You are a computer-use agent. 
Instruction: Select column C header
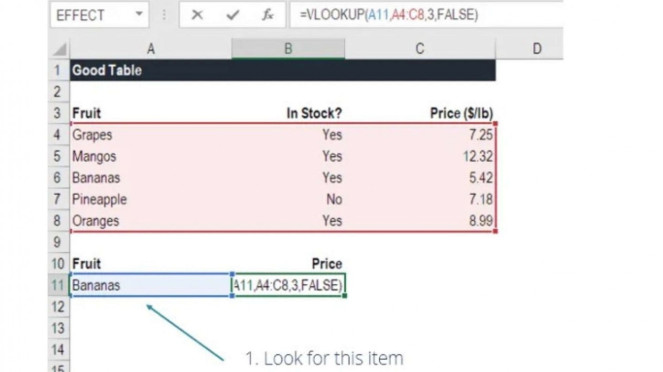coord(420,49)
